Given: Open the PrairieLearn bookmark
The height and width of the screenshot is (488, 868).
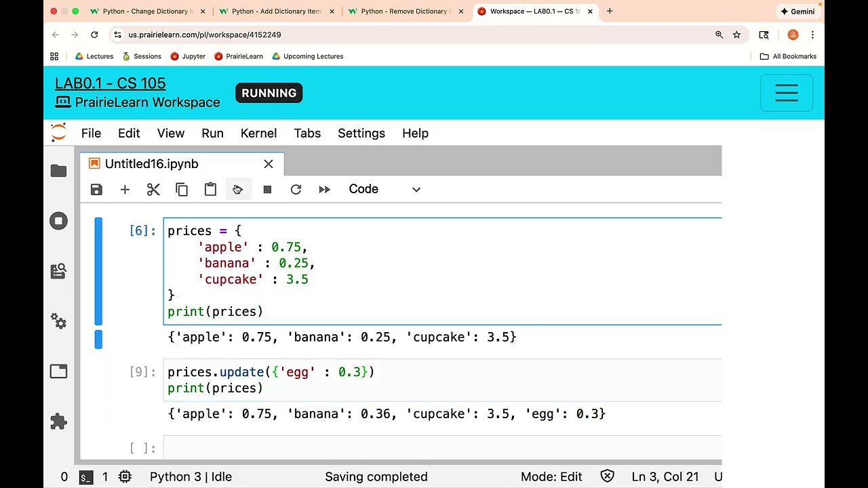Looking at the screenshot, I should click(239, 56).
